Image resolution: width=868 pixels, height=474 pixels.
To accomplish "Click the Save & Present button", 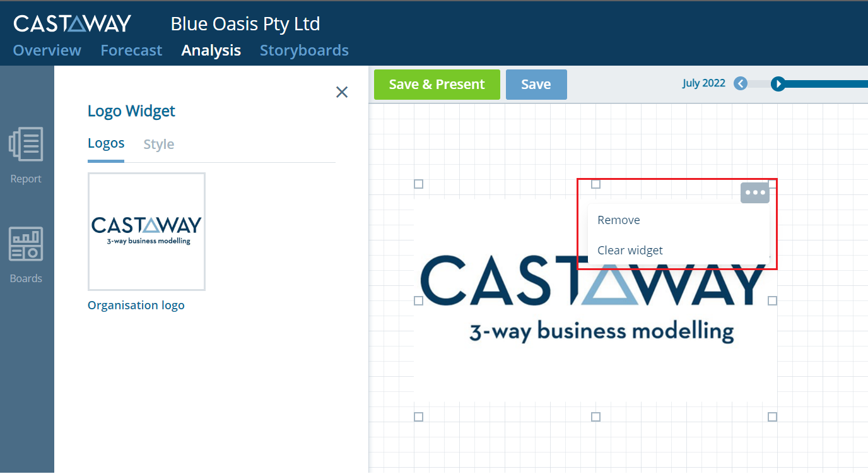I will pos(437,85).
